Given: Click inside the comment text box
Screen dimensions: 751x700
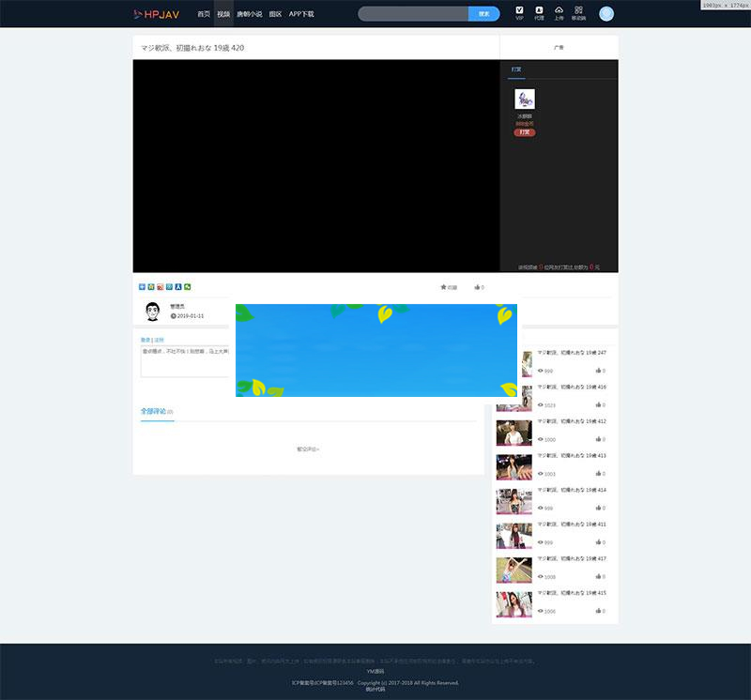Looking at the screenshot, I should [x=185, y=361].
